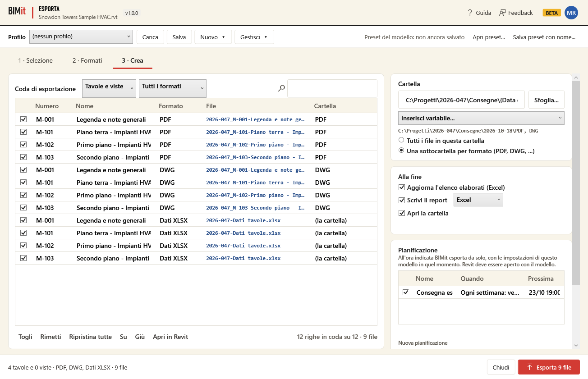Open the MR user avatar

pos(571,13)
